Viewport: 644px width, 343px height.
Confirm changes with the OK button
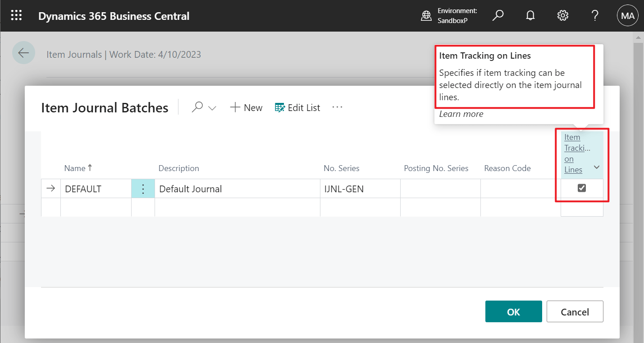pos(513,311)
